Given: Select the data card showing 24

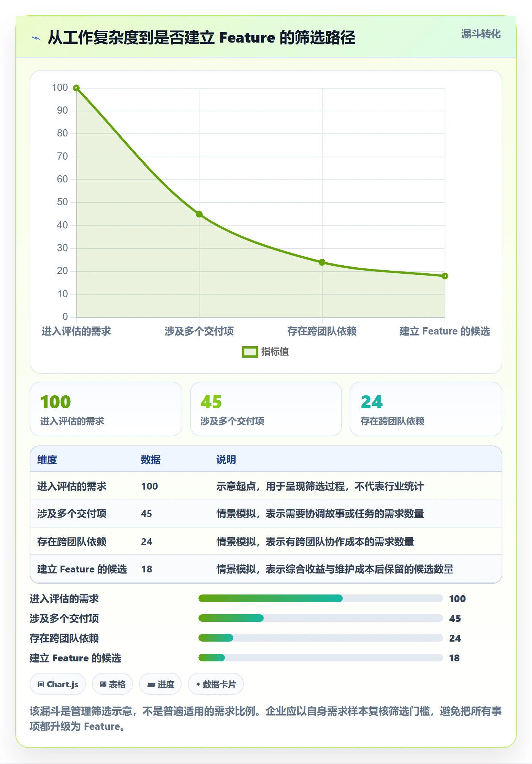Looking at the screenshot, I should [x=426, y=409].
